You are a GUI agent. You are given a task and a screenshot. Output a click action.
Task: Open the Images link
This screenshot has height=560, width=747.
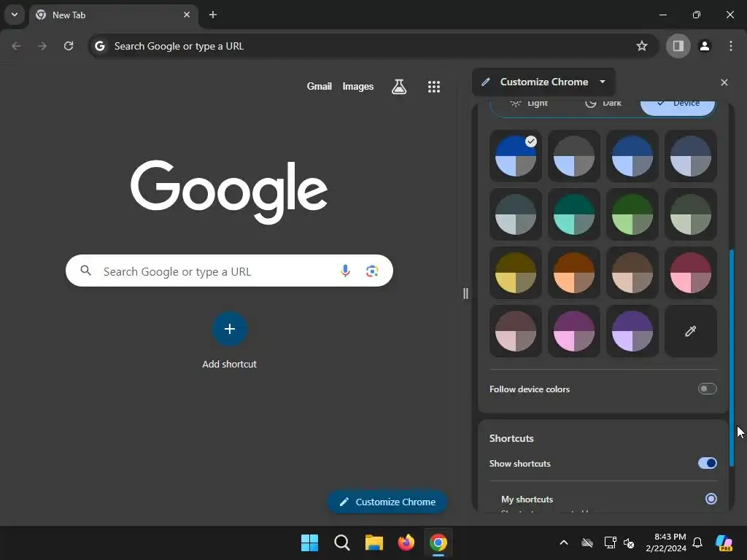coord(357,87)
